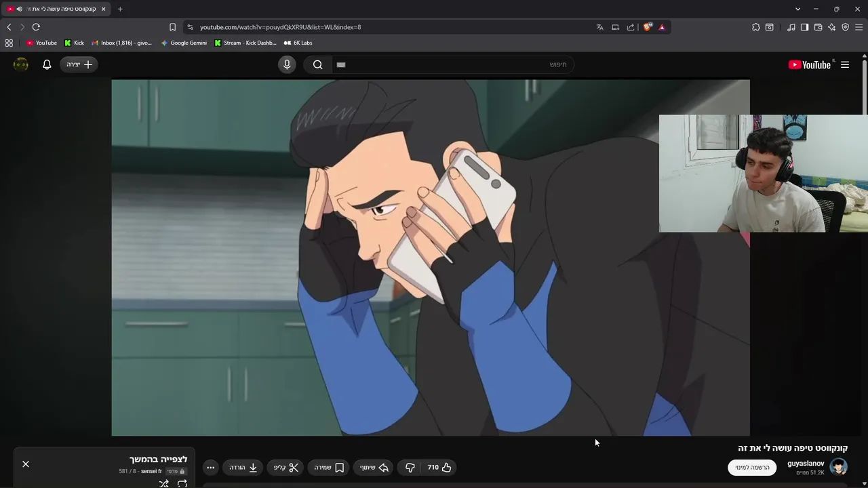This screenshot has width=868, height=488.
Task: Open the Google Gemini bookmark
Action: (x=184, y=43)
